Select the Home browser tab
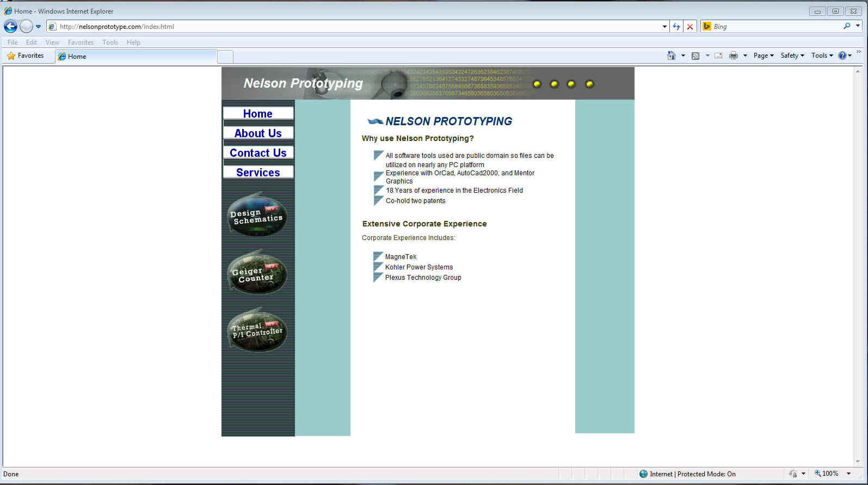Screen dimensions: 868x485 (136, 56)
